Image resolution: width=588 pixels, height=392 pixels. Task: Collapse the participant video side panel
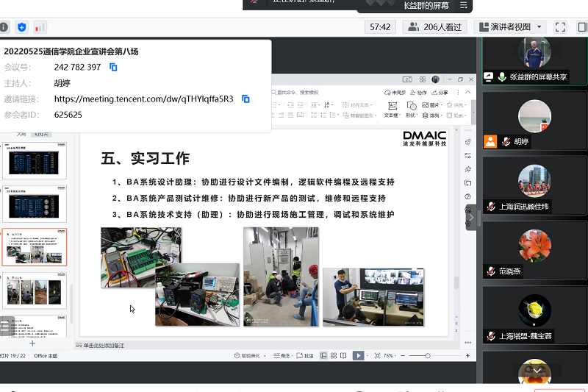click(471, 218)
